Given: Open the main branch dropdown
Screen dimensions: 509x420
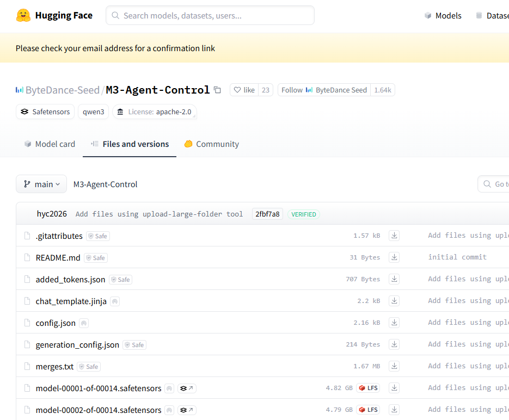Looking at the screenshot, I should [41, 184].
